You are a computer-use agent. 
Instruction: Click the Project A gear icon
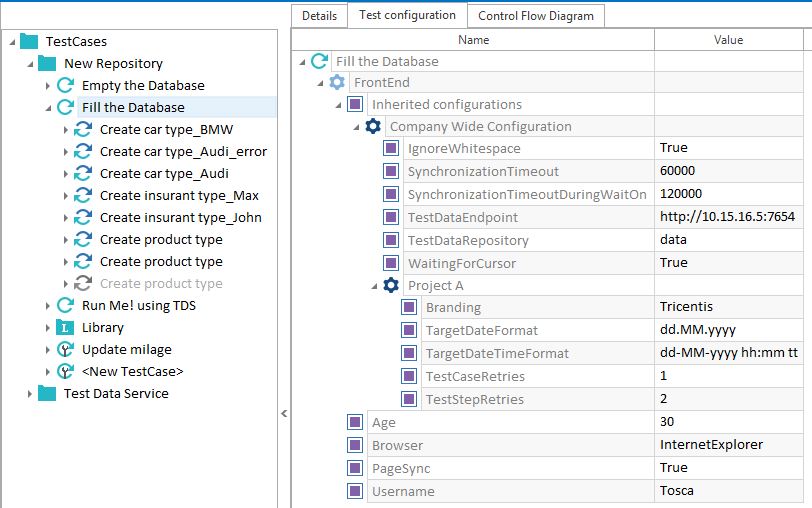[x=391, y=285]
